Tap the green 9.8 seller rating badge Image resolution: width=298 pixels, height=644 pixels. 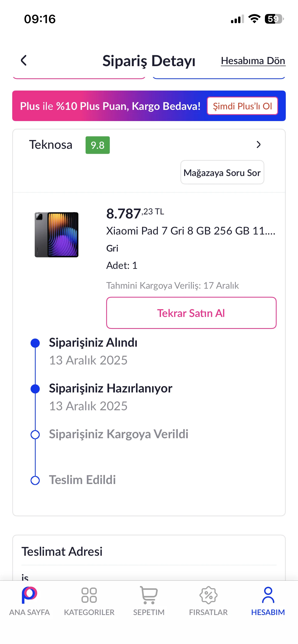click(x=98, y=145)
